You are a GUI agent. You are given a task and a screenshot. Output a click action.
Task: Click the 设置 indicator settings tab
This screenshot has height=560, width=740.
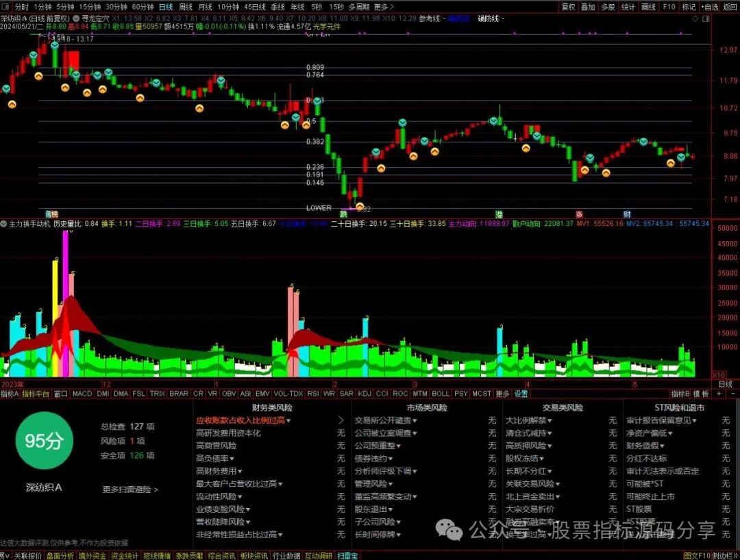tap(521, 394)
